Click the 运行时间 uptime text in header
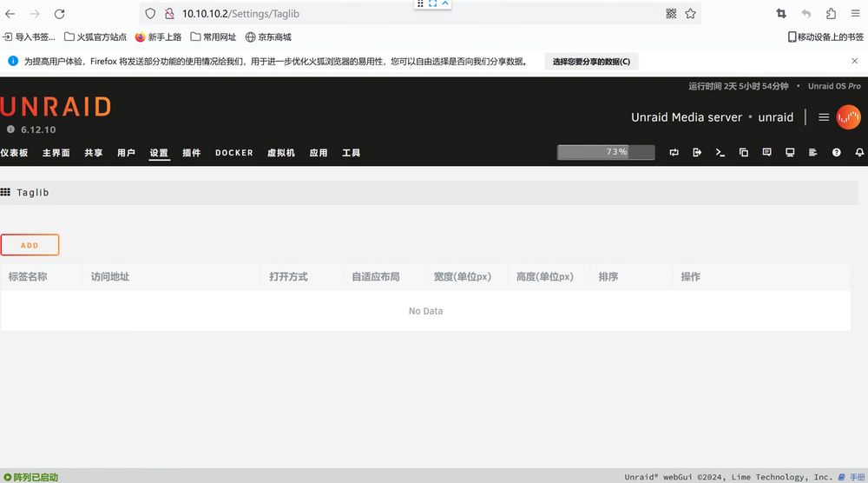 click(739, 86)
